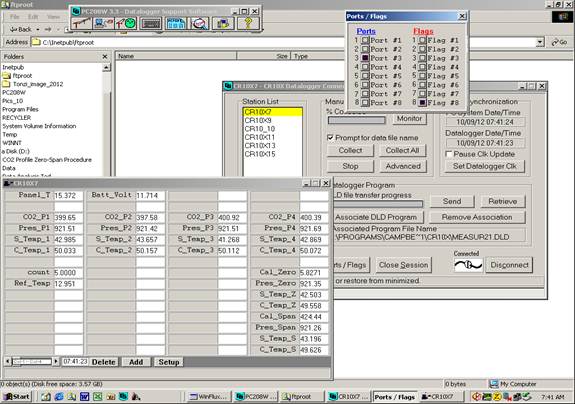Click the Name column header in ftproot
The image size is (575, 404).
pos(176,56)
